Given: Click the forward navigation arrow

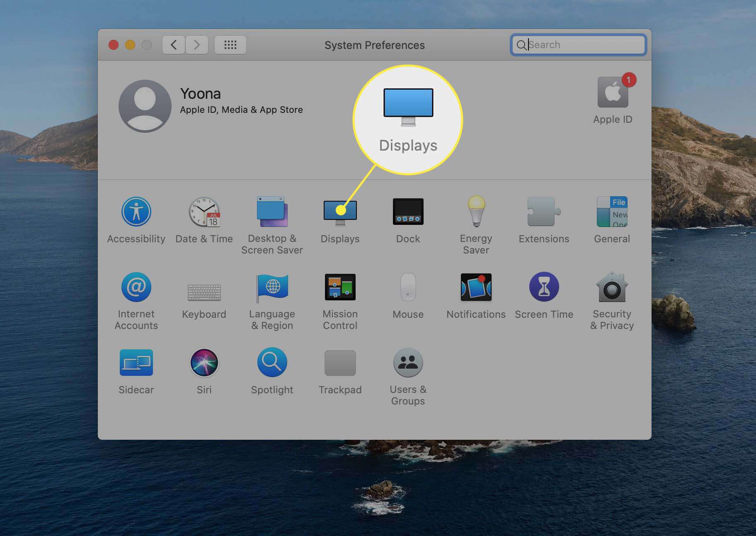Looking at the screenshot, I should tap(197, 45).
